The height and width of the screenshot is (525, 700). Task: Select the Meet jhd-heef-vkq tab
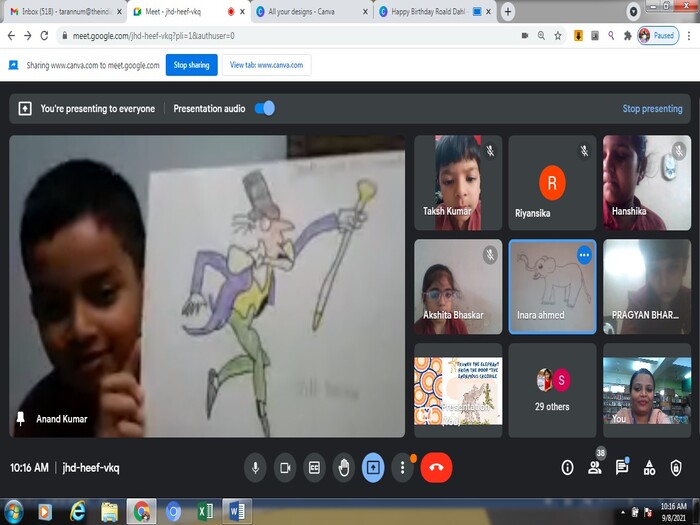189,12
